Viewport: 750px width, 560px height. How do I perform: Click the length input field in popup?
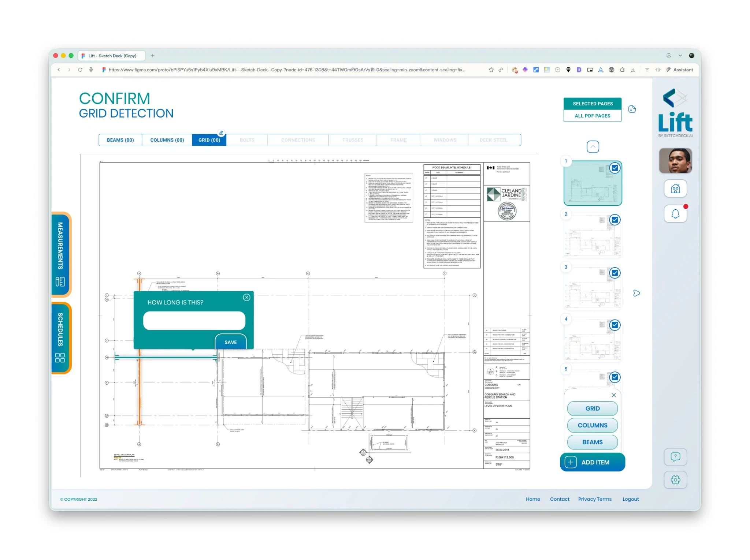click(x=194, y=321)
